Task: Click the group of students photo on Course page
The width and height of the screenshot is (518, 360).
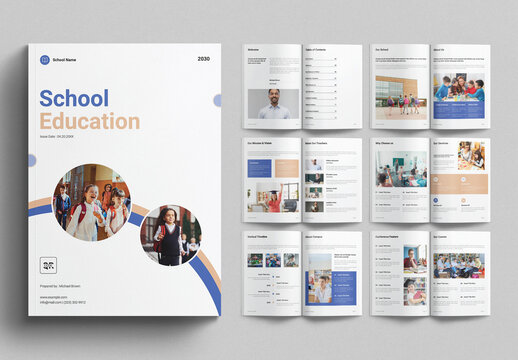Action: 459,266
